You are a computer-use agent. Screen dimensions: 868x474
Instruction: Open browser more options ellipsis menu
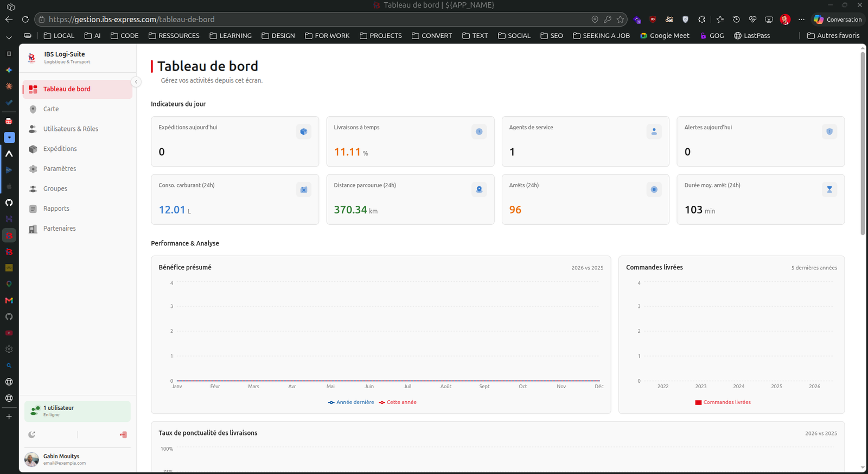[801, 20]
